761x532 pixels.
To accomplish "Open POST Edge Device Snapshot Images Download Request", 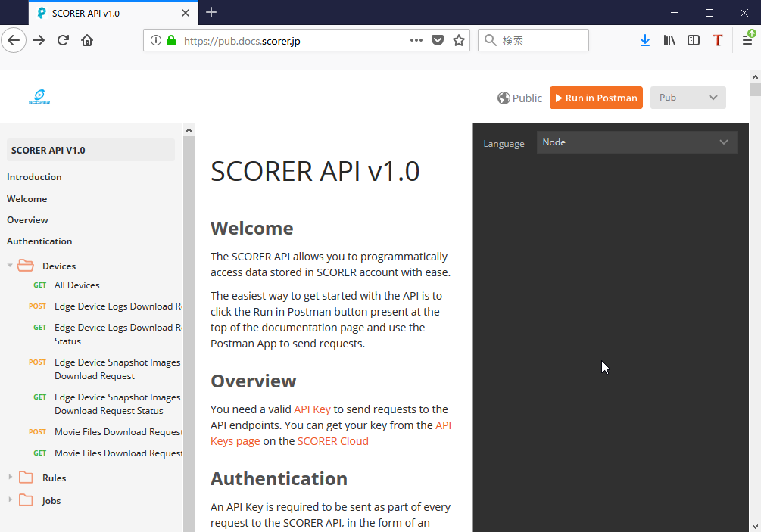I will coord(117,369).
